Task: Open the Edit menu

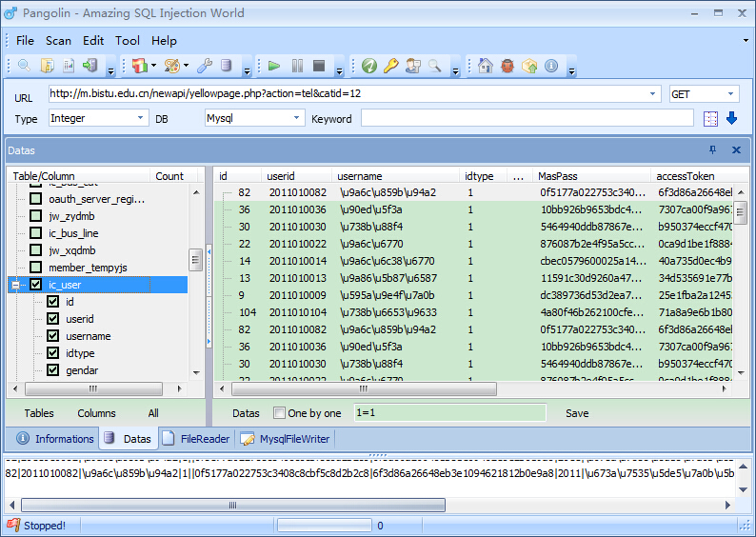Action: click(x=93, y=41)
